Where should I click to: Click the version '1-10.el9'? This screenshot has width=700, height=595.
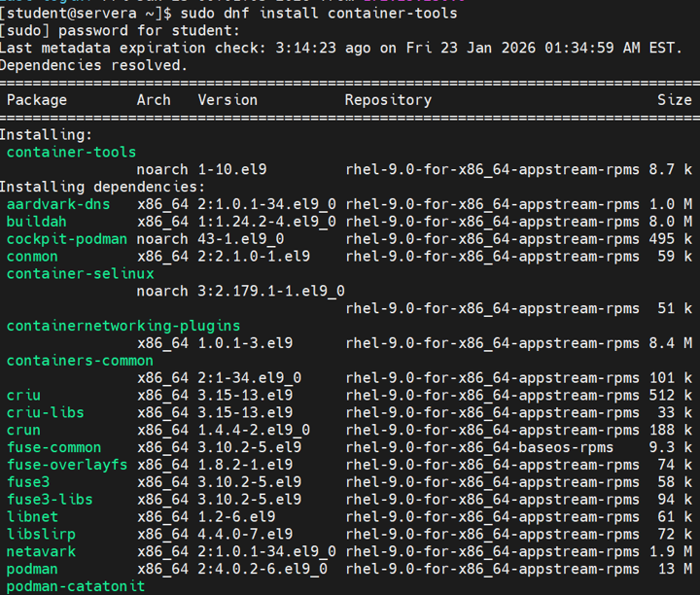[232, 169]
